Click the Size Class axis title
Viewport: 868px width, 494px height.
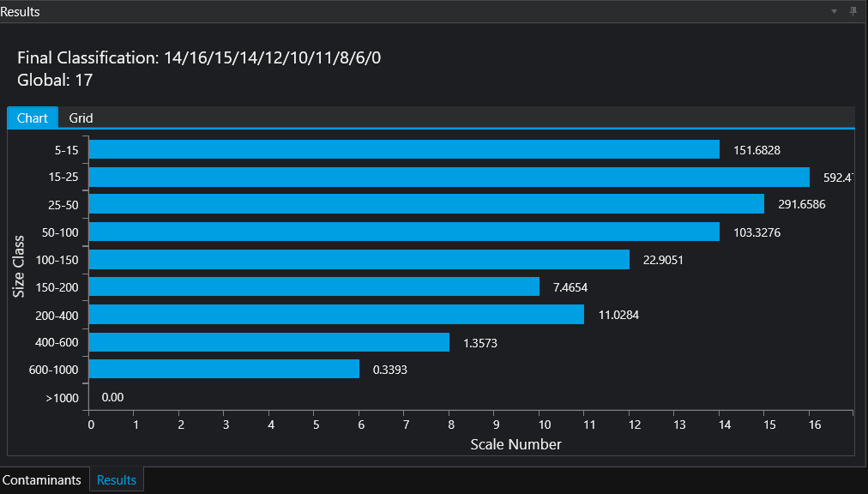tap(19, 267)
